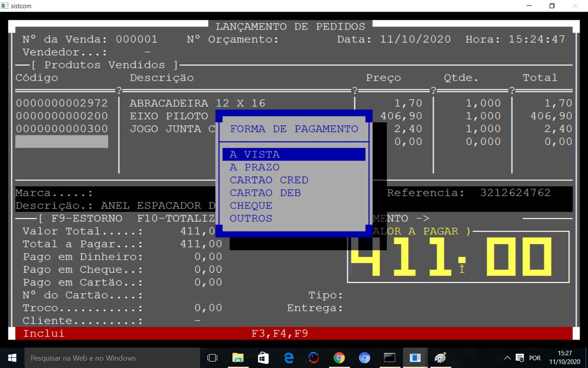Click ABRACADEIRA 12 X 16 description
Image resolution: width=588 pixels, height=368 pixels.
tap(197, 103)
